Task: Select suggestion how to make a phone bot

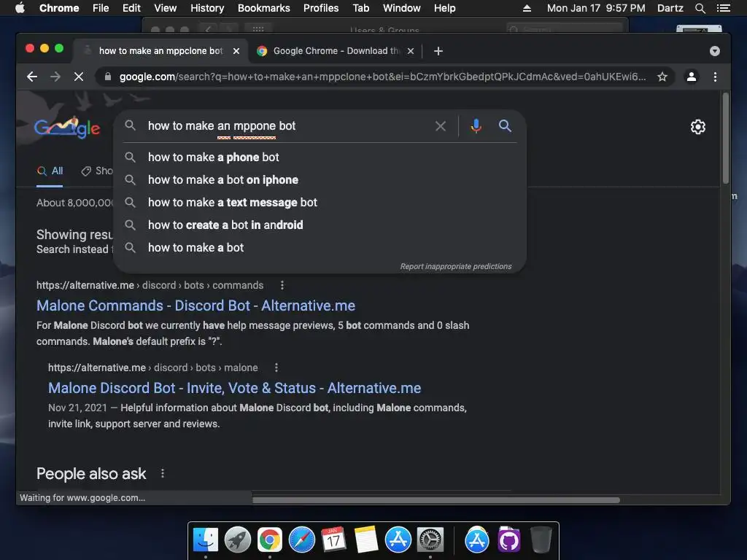Action: tap(320, 157)
